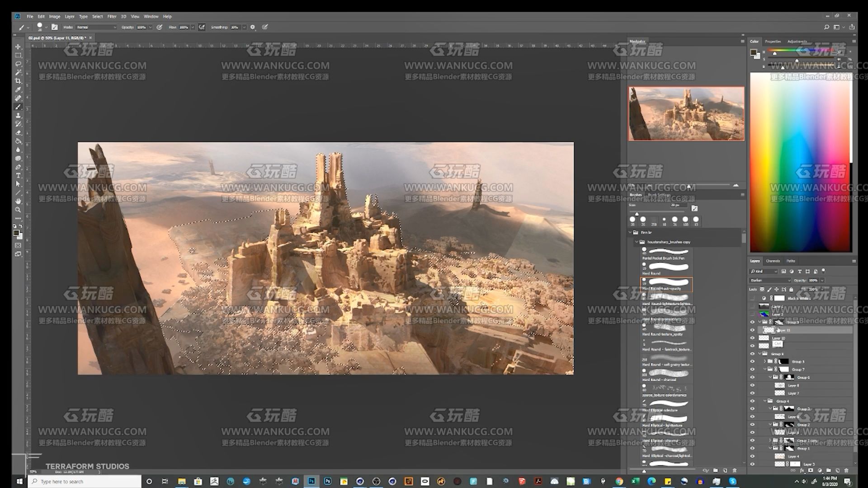
Task: Select the Hard Round - charcoal brush
Action: click(x=667, y=375)
